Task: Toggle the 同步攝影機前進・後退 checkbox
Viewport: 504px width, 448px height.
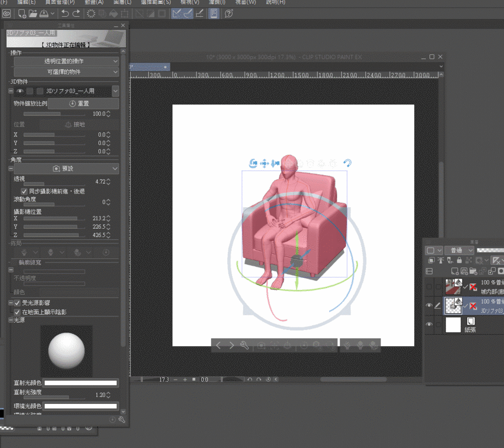Action: [25, 191]
